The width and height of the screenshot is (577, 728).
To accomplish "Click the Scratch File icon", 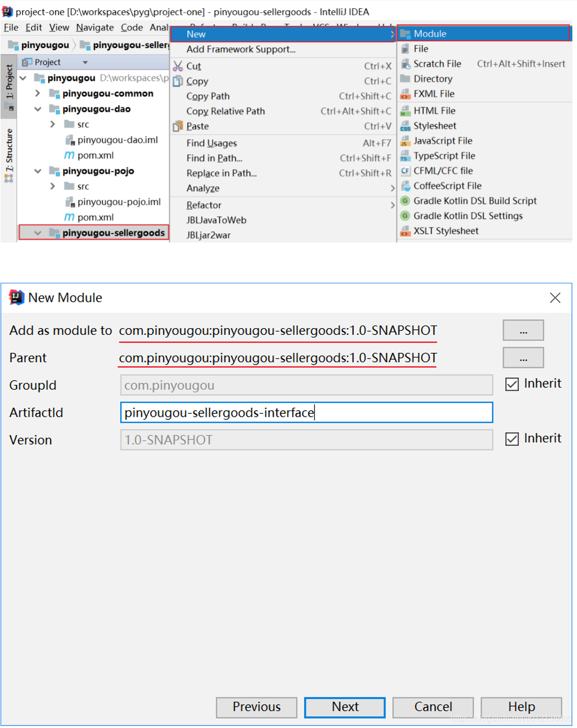I will pos(405,63).
